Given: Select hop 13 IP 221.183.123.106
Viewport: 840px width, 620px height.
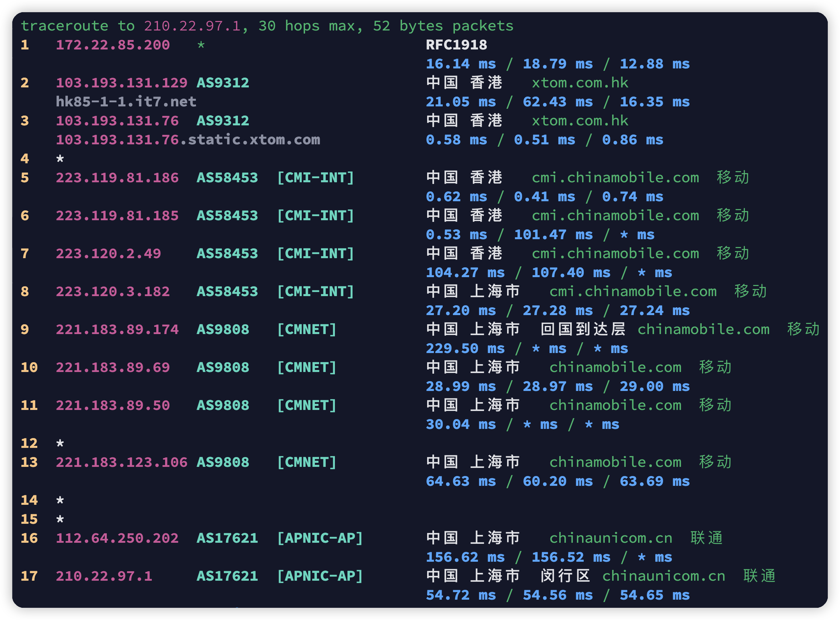Looking at the screenshot, I should click(121, 462).
